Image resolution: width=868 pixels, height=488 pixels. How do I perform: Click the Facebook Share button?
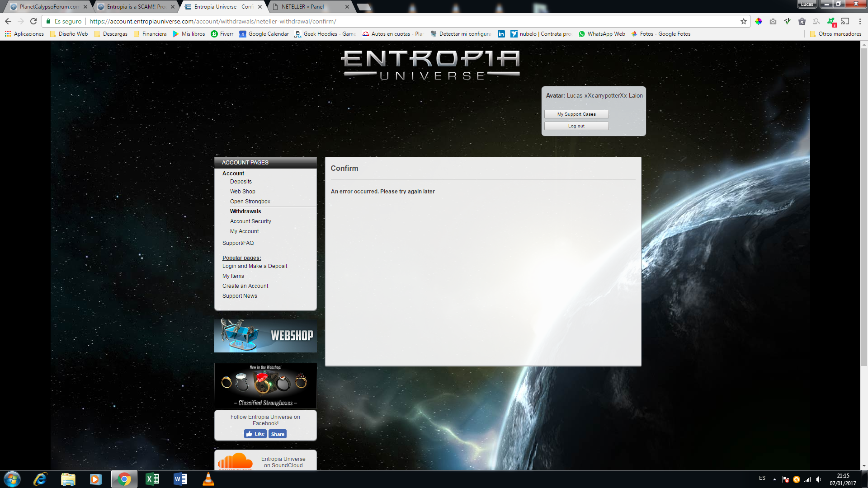(x=278, y=434)
